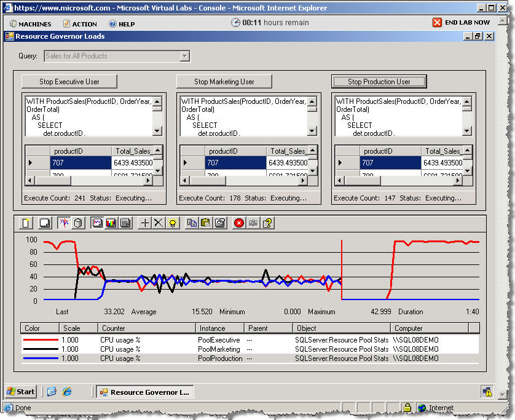The height and width of the screenshot is (420, 515).
Task: Click the New Counter Set toolbar icon
Action: tap(26, 223)
